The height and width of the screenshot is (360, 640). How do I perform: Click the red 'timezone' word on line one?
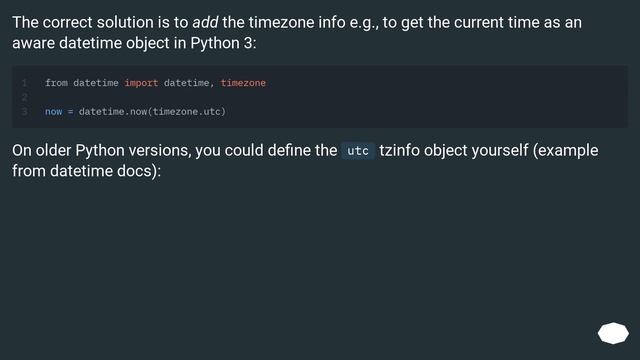243,83
